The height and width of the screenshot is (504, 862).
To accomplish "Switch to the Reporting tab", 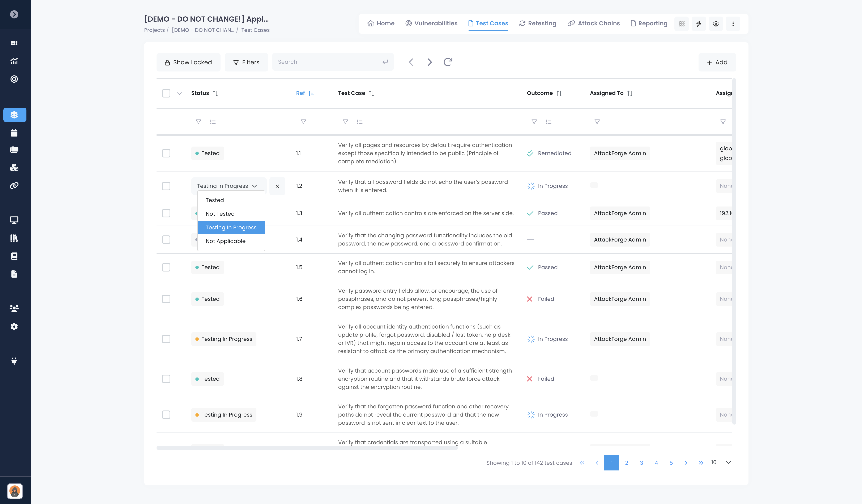I will (649, 23).
